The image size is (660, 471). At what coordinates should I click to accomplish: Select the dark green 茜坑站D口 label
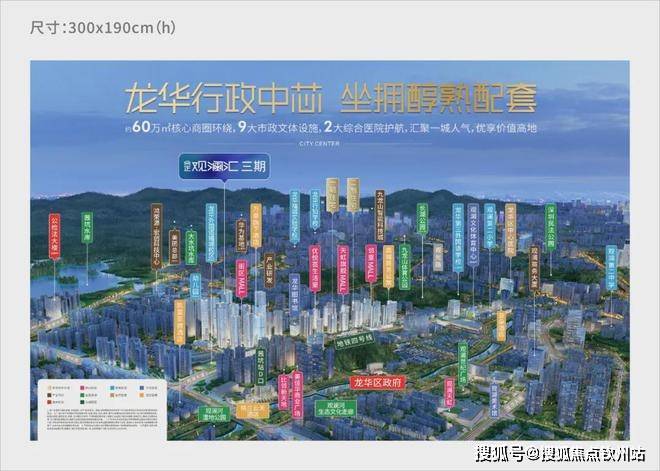click(261, 366)
